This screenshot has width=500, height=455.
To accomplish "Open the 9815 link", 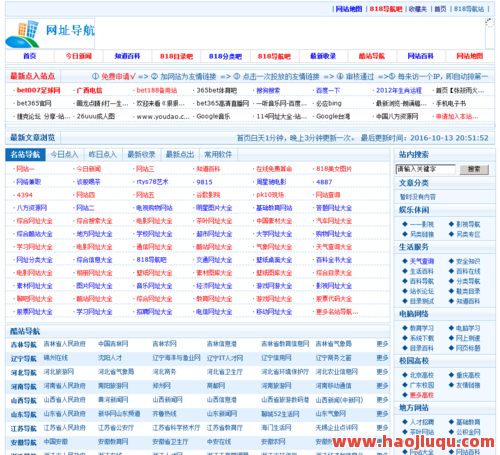I will pyautogui.click(x=204, y=182).
